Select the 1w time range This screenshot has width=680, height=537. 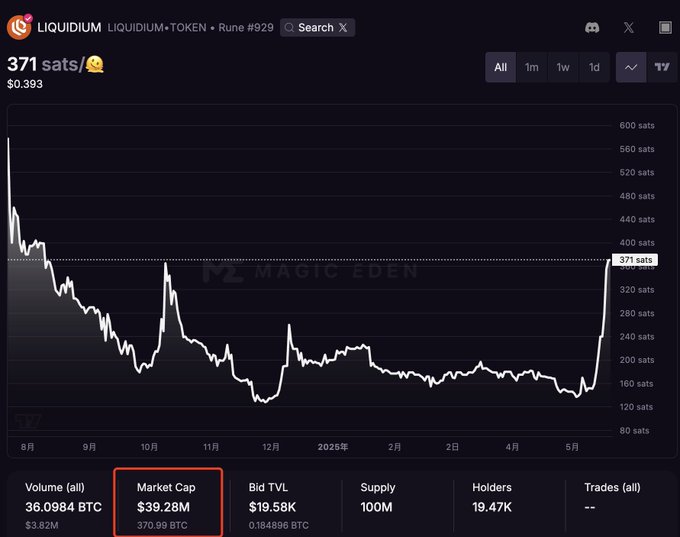tap(563, 67)
